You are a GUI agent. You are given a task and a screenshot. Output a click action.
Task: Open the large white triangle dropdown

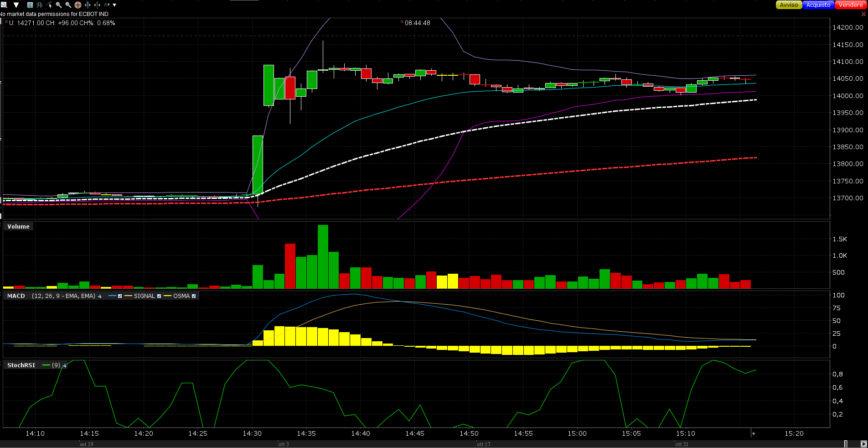(16, 5)
